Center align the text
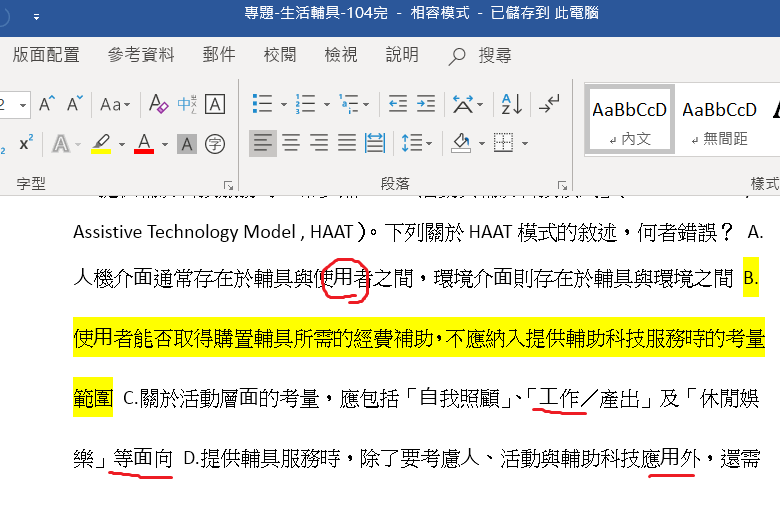The height and width of the screenshot is (505, 780). [291, 143]
